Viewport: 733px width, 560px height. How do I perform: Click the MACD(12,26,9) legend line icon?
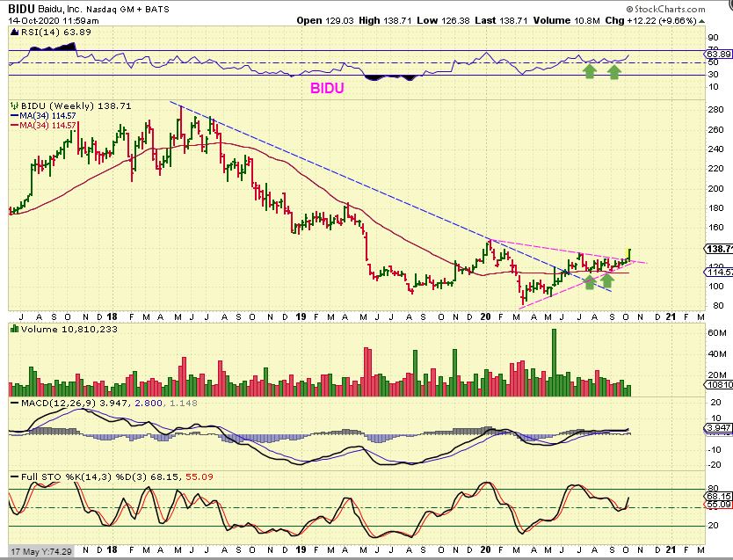coord(13,403)
